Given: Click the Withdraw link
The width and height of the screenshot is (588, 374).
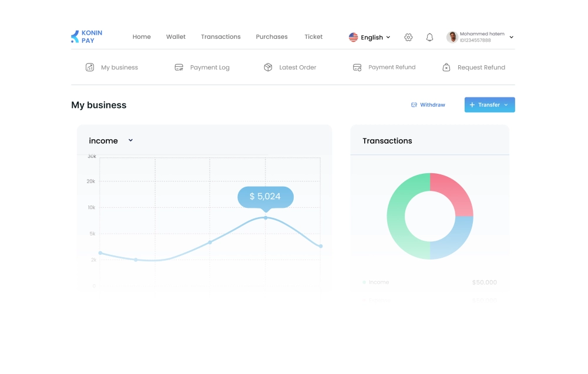Looking at the screenshot, I should 428,105.
